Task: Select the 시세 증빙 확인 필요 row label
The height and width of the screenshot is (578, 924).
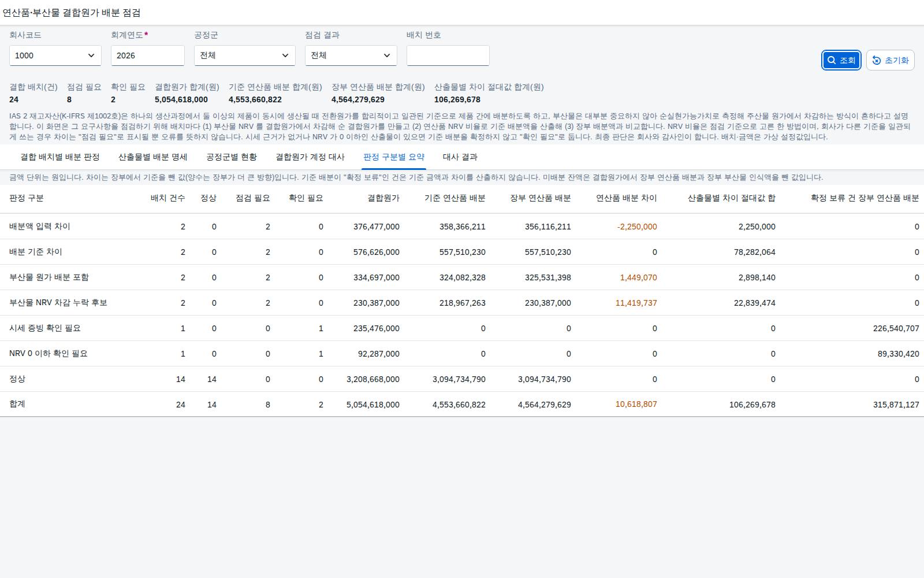Action: pyautogui.click(x=45, y=328)
